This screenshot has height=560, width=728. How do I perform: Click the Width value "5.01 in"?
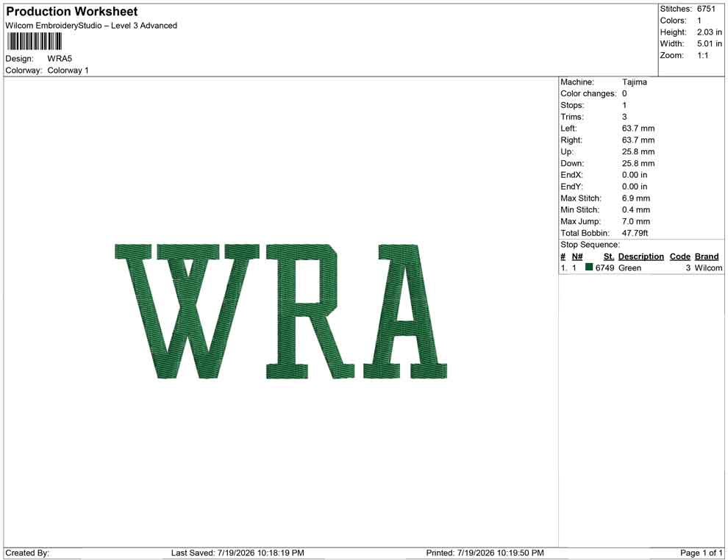[x=709, y=43]
